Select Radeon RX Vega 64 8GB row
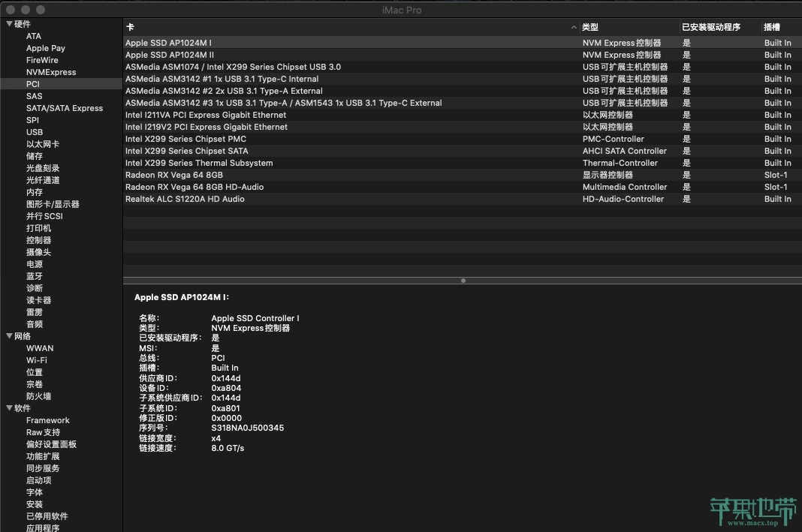Screen dimensions: 802x532 tap(463, 176)
